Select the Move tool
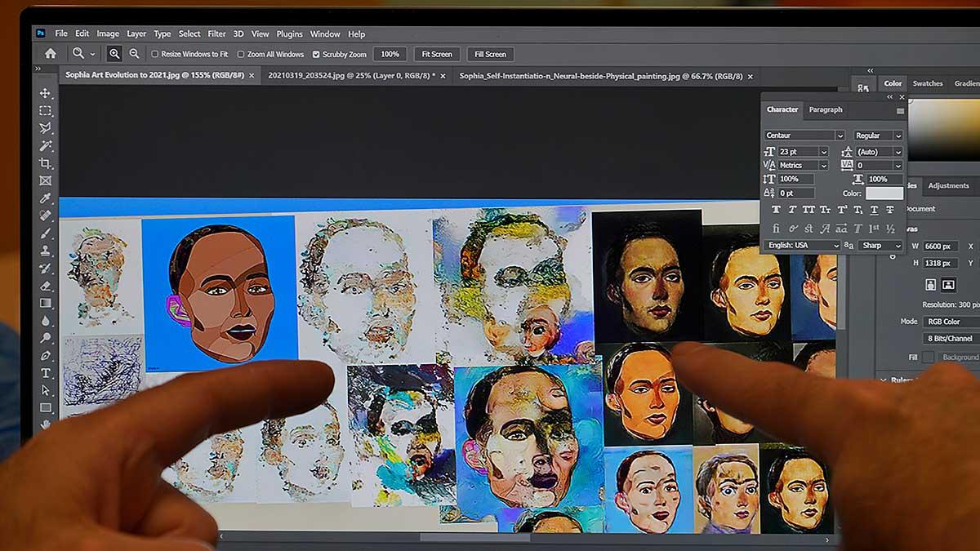The image size is (980, 551). pyautogui.click(x=46, y=93)
